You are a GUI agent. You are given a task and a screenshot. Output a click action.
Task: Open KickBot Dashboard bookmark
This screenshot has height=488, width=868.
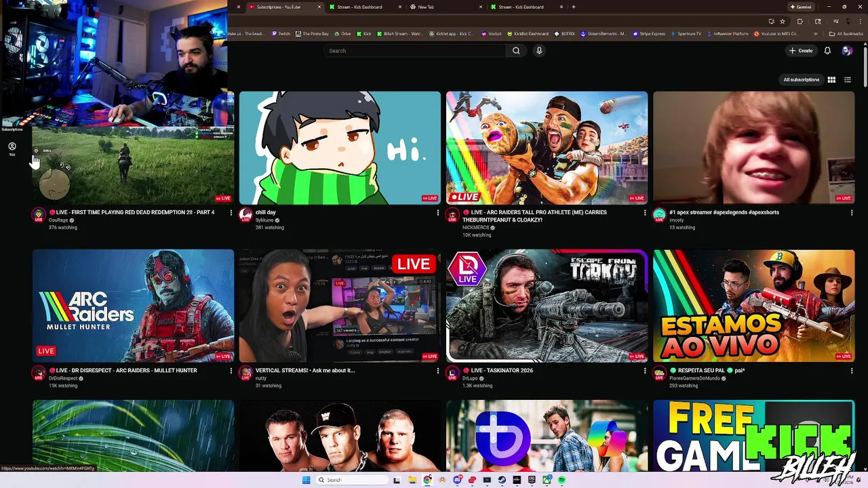(527, 33)
